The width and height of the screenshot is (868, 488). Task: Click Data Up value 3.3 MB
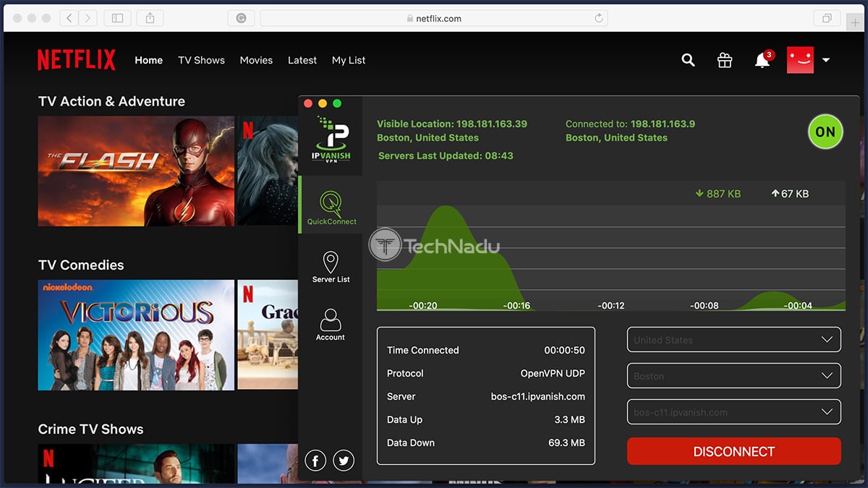click(x=569, y=419)
